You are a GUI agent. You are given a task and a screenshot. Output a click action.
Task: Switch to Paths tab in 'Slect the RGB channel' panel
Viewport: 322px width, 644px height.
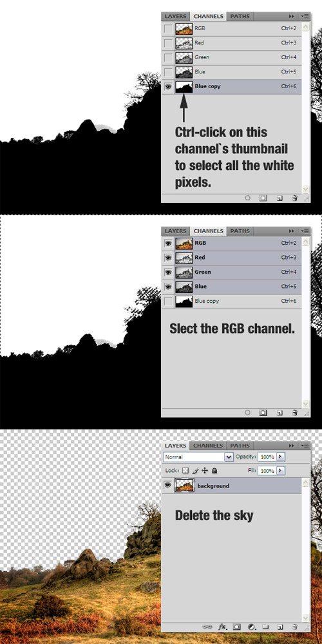(240, 231)
